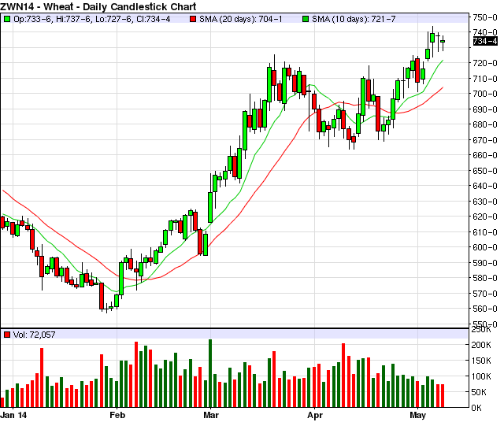Click the Cl:734-4 close value
The width and height of the screenshot is (504, 422).
click(x=152, y=19)
